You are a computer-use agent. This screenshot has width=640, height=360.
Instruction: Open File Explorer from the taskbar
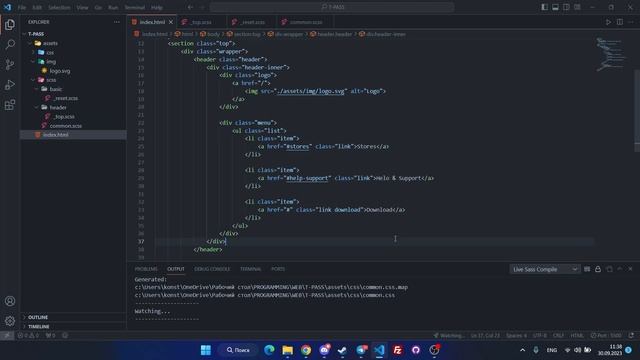[x=287, y=350]
